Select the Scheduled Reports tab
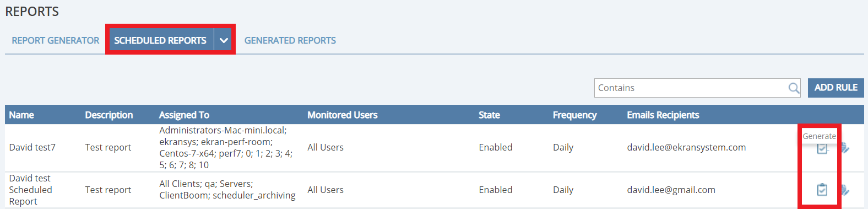 click(160, 40)
